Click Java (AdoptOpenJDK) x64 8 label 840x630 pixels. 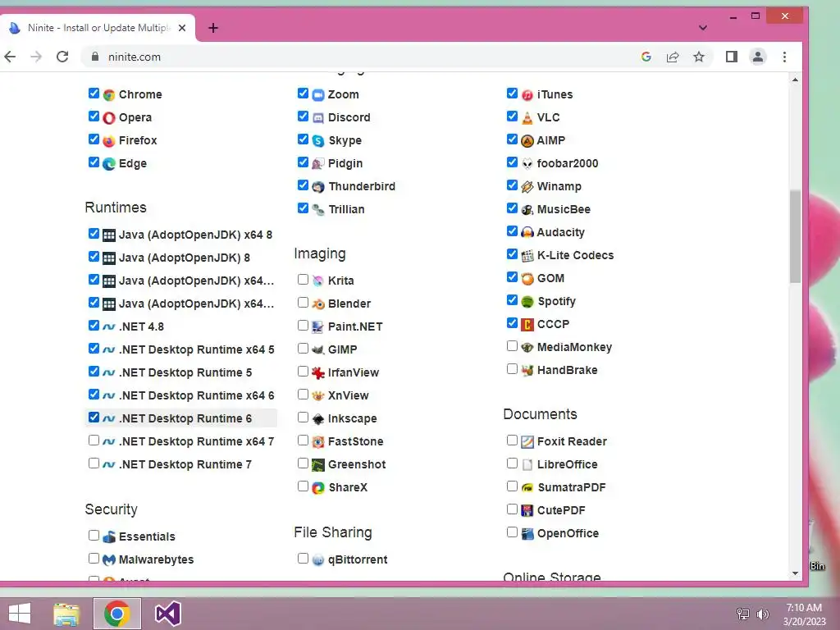coord(195,235)
